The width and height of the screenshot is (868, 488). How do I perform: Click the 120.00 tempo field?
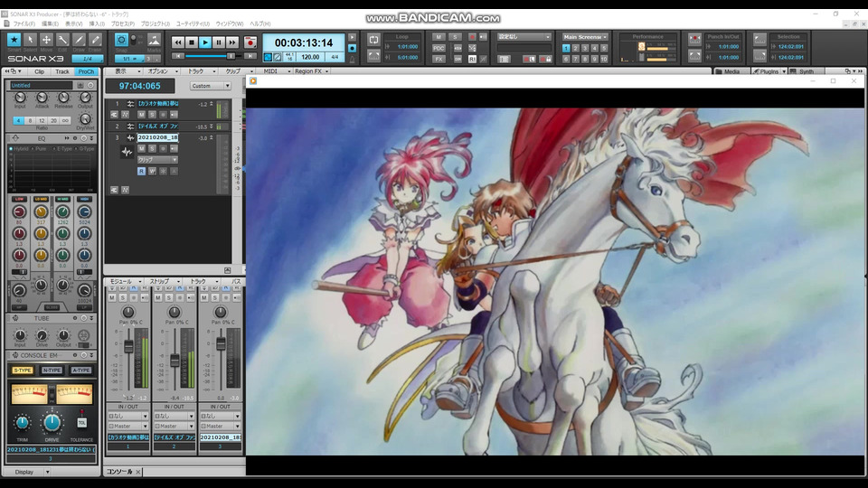tap(310, 57)
